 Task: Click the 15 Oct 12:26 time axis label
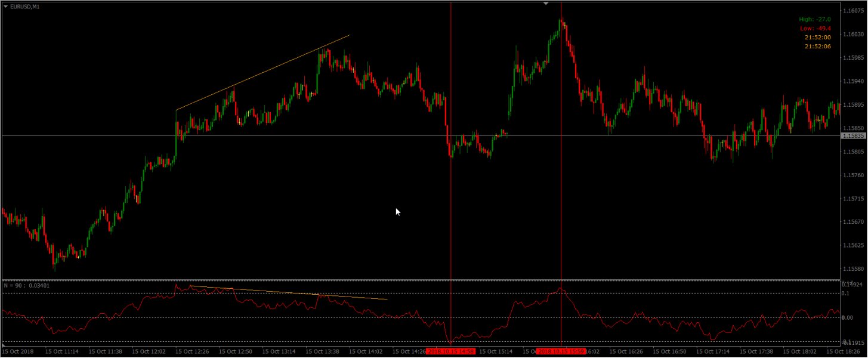coord(193,352)
